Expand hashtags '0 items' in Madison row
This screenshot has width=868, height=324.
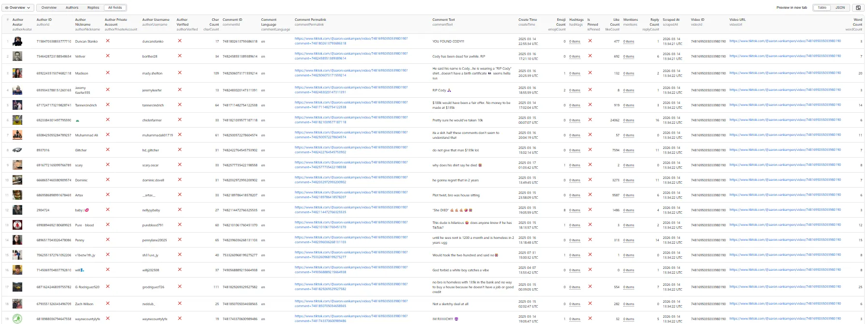click(575, 74)
